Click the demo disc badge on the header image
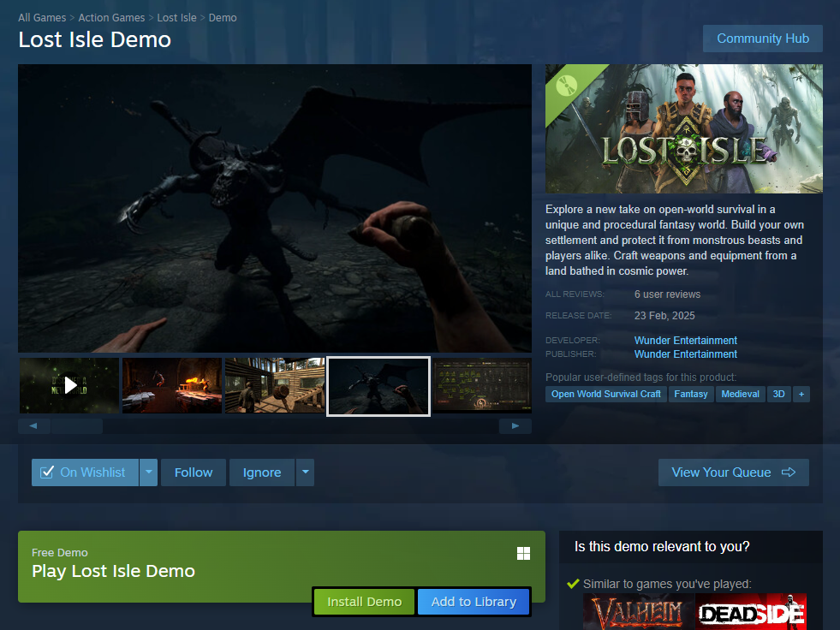This screenshot has width=840, height=630. (x=566, y=86)
